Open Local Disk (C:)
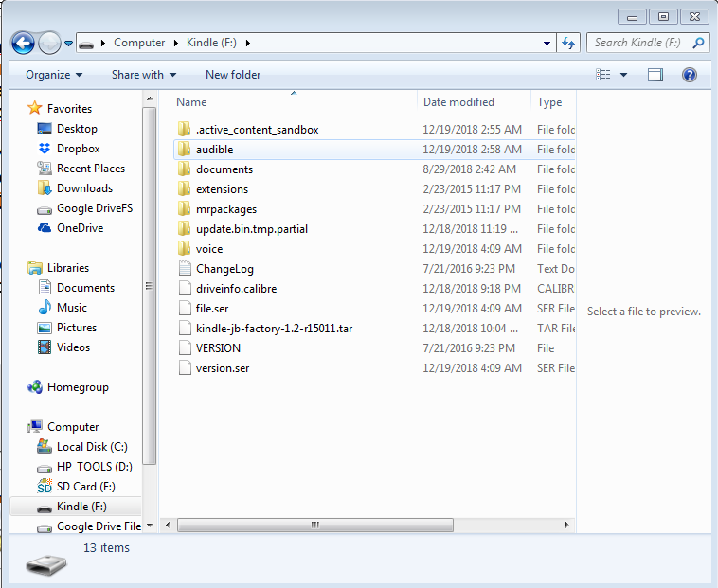Image resolution: width=718 pixels, height=588 pixels. point(92,447)
